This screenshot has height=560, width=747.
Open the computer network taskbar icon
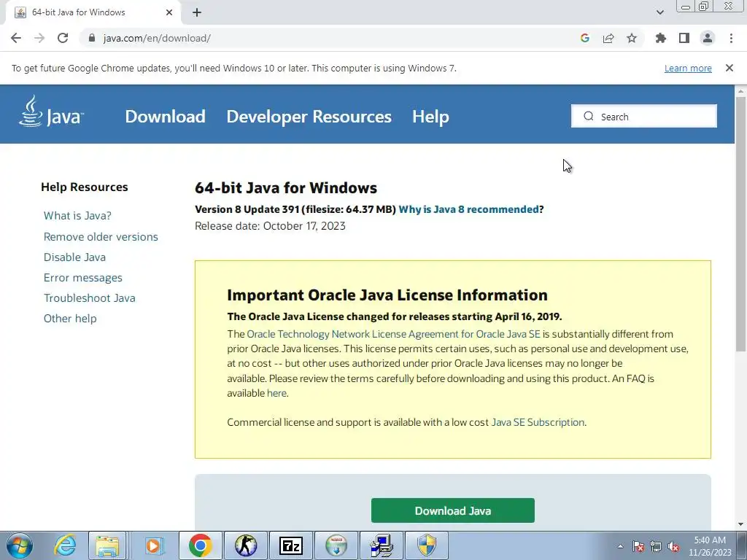pos(381,545)
